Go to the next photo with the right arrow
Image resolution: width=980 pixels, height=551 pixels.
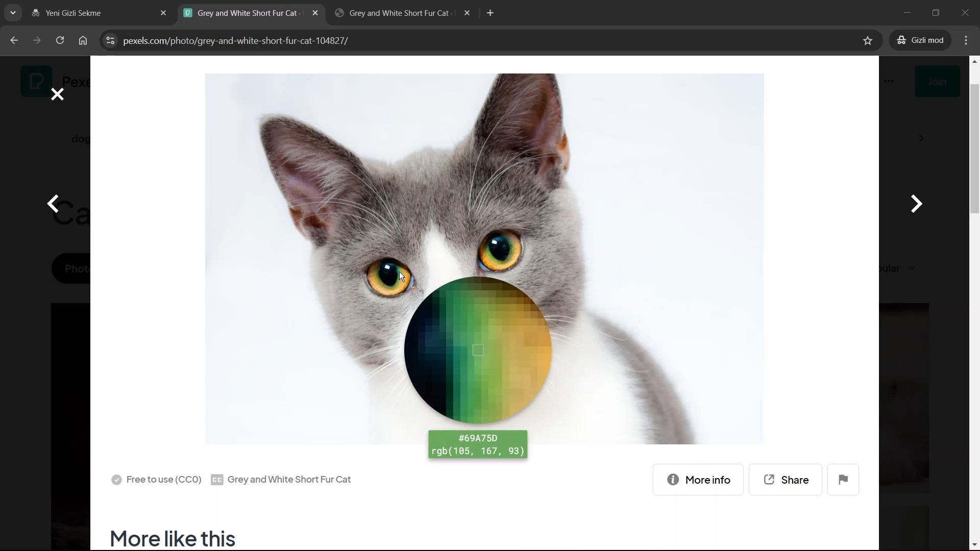(x=916, y=204)
